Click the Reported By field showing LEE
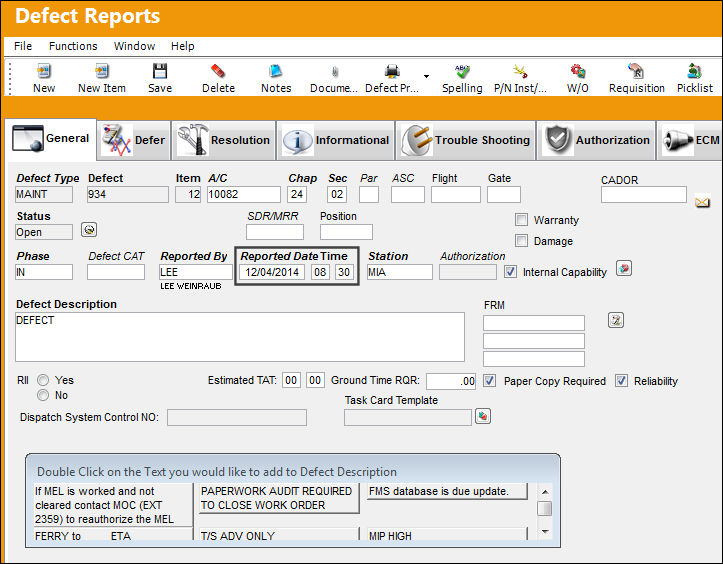The image size is (723, 564). click(x=196, y=272)
